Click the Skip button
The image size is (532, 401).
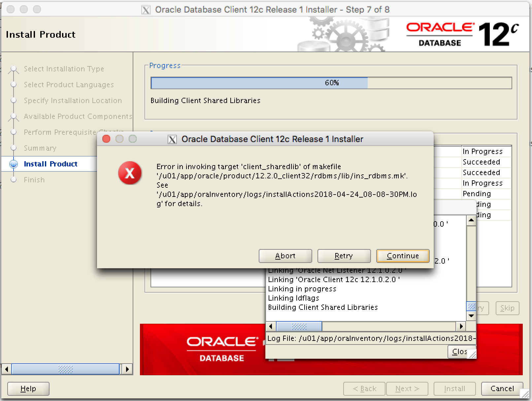pyautogui.click(x=507, y=308)
